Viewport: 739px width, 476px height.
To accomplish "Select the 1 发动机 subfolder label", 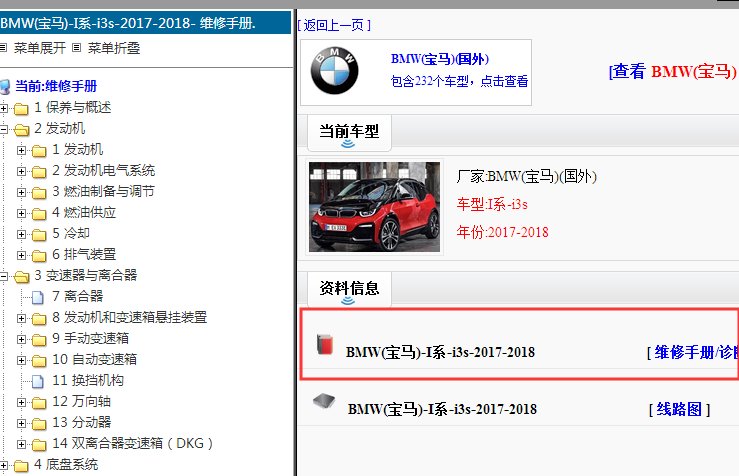I will (x=77, y=150).
